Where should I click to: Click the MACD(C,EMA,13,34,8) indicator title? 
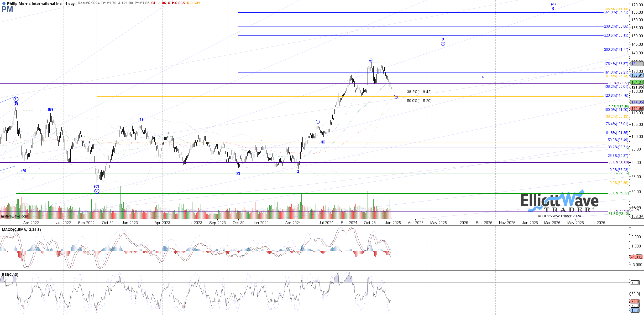(x=21, y=230)
